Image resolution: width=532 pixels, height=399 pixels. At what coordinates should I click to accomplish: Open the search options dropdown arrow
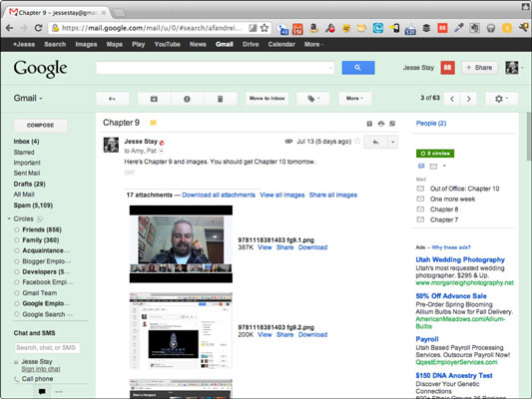click(330, 68)
